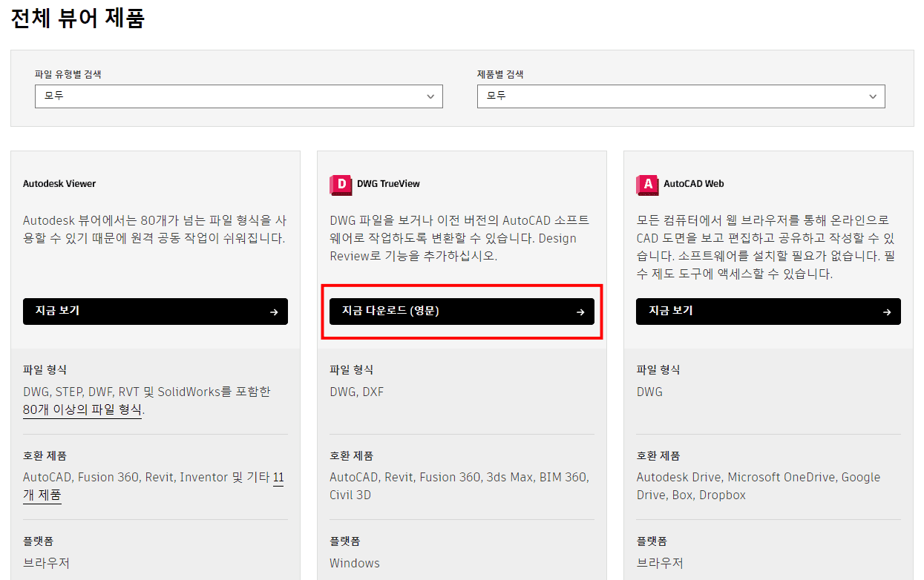Click the Autodesk Viewer description paragraph
Viewport: 924px width, 580px height.
[154, 229]
